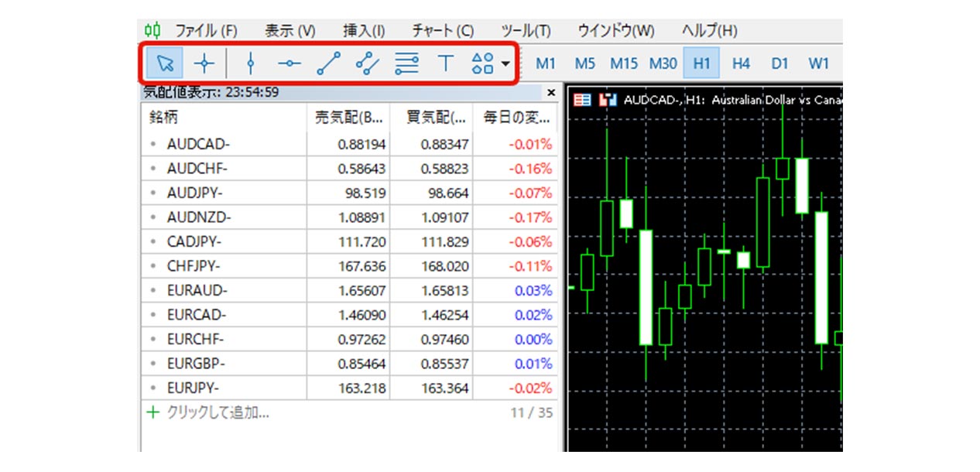The image size is (980, 472).
Task: Select the AUDNZD- symbol row
Action: (349, 217)
